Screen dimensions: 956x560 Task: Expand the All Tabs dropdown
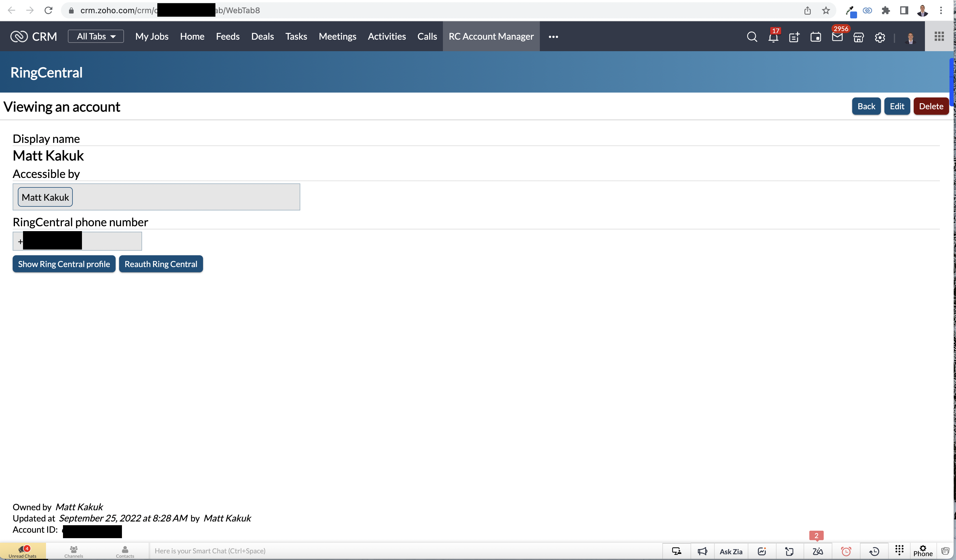pos(95,37)
